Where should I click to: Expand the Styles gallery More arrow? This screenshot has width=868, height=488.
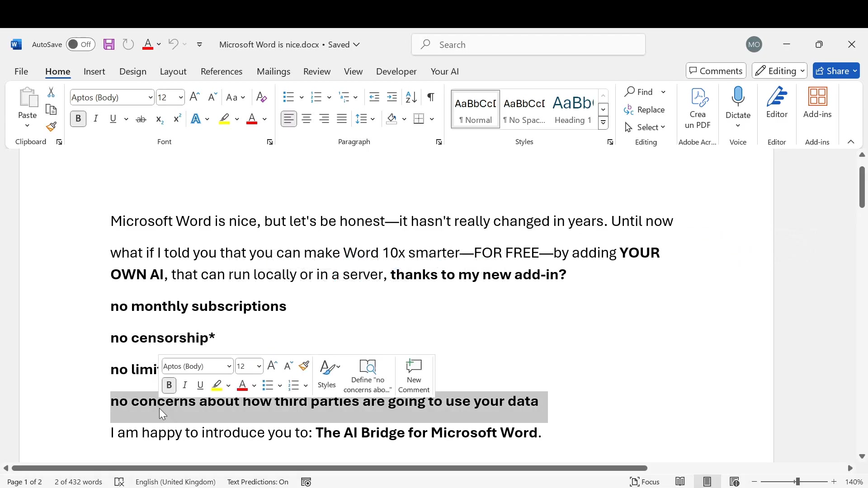click(x=603, y=123)
